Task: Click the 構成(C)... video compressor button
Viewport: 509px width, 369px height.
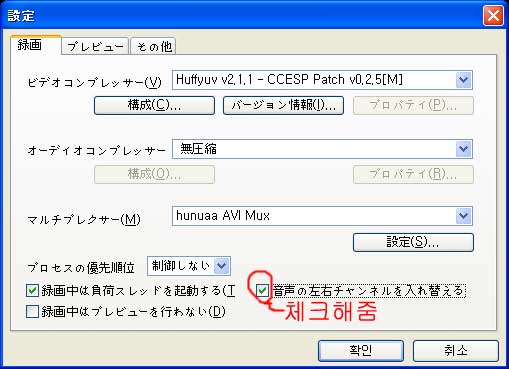Action: (154, 106)
